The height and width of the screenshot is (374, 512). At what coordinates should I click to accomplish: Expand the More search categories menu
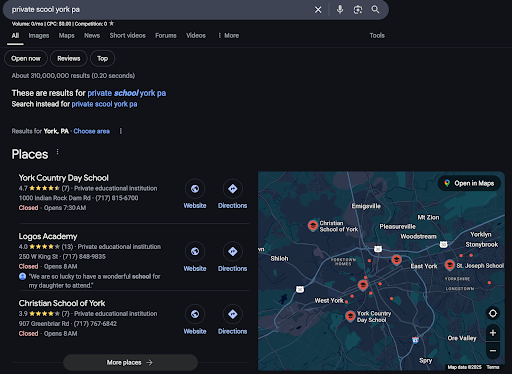(x=229, y=35)
